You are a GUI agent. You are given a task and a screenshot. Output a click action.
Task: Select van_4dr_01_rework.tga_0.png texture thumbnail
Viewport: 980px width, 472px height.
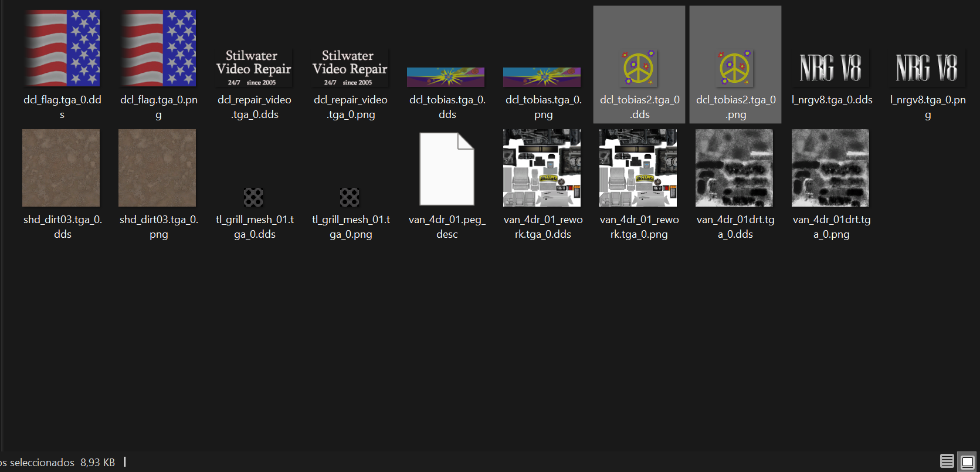click(638, 168)
